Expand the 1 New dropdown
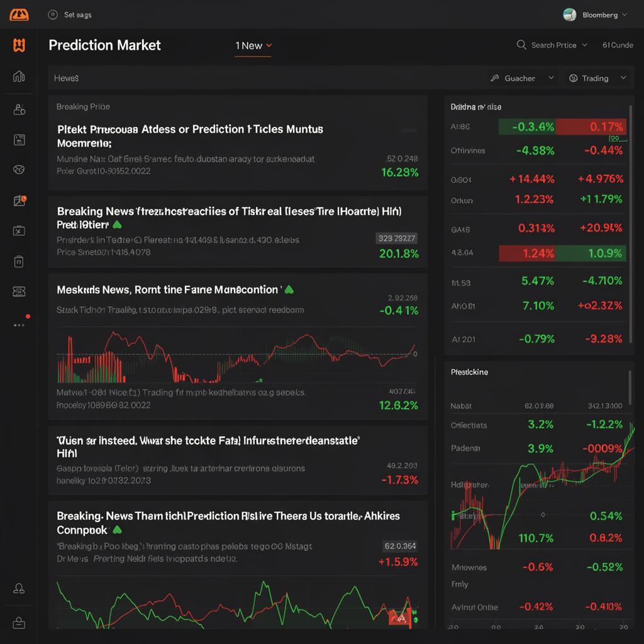The height and width of the screenshot is (644, 644). click(253, 45)
